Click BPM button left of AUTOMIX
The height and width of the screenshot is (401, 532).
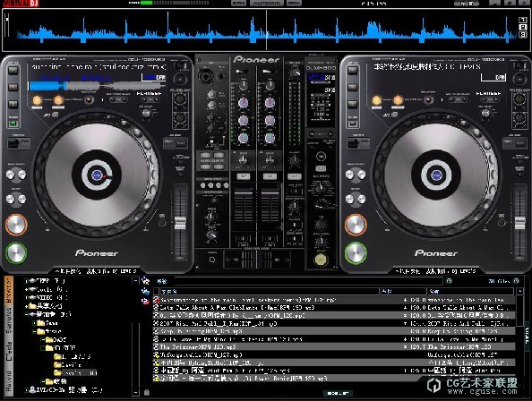coord(239,3)
